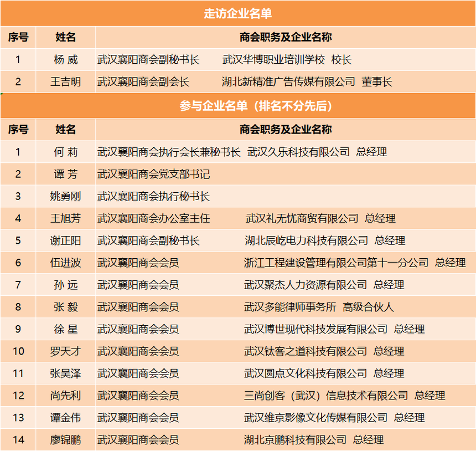The image size is (476, 451).
Task: Select the '姓名' header under 走访企业名单
Action: [x=65, y=37]
